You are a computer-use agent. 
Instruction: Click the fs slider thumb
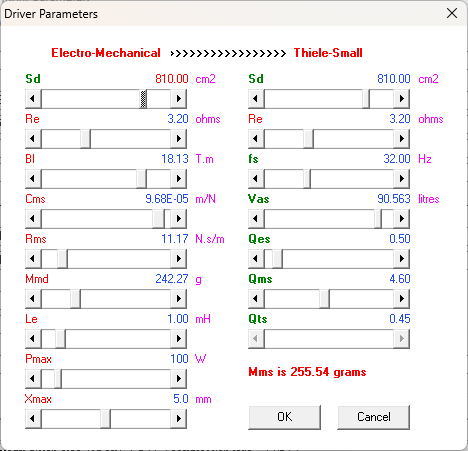(x=307, y=179)
